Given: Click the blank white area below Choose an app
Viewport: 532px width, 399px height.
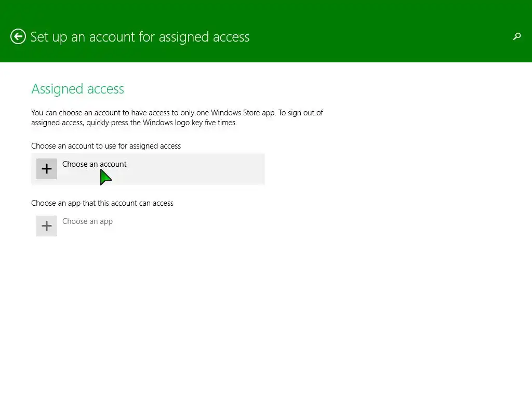Looking at the screenshot, I should click(156, 301).
